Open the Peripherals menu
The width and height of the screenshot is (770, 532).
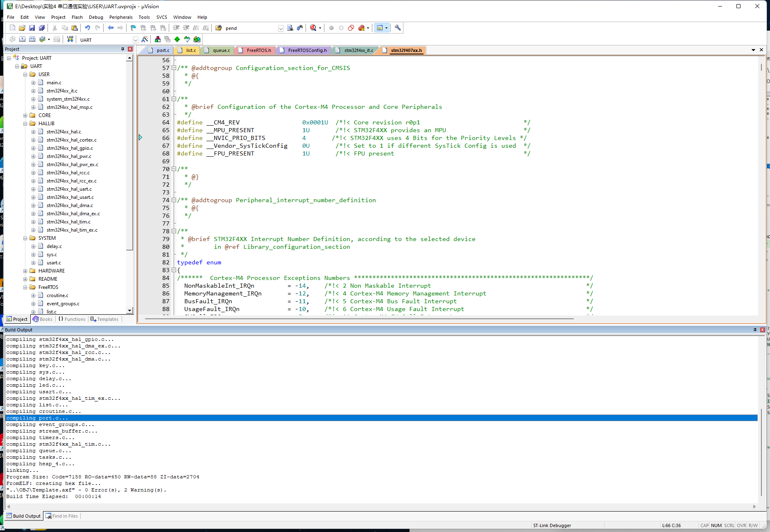[121, 17]
